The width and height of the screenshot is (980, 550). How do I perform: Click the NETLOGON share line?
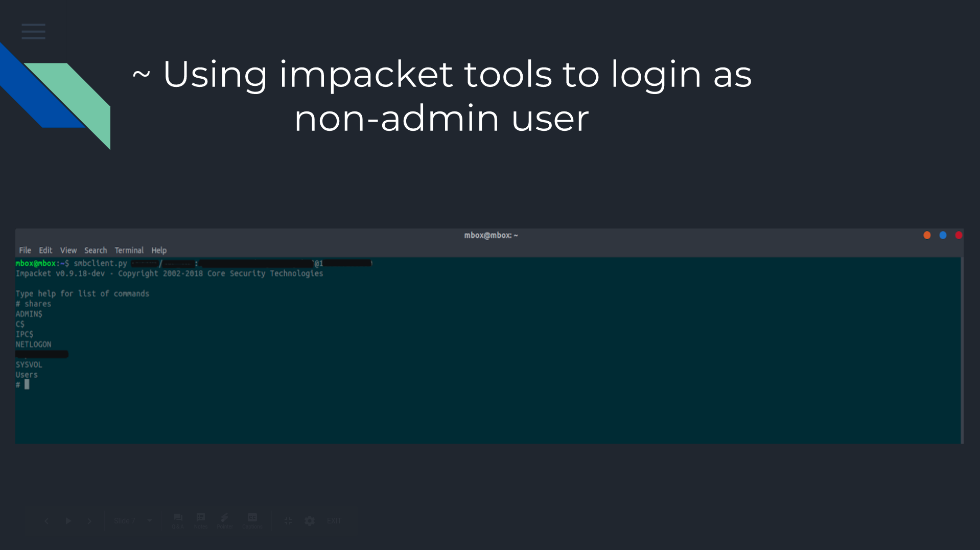(x=33, y=345)
